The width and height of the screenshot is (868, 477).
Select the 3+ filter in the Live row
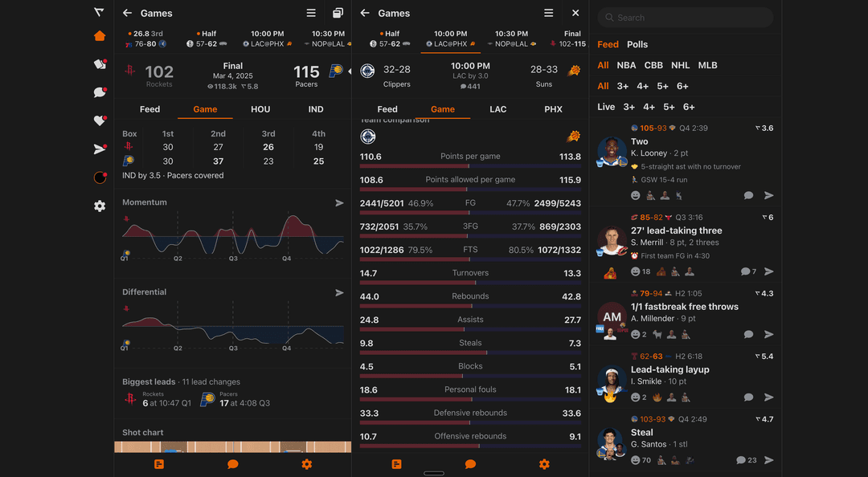pos(628,107)
